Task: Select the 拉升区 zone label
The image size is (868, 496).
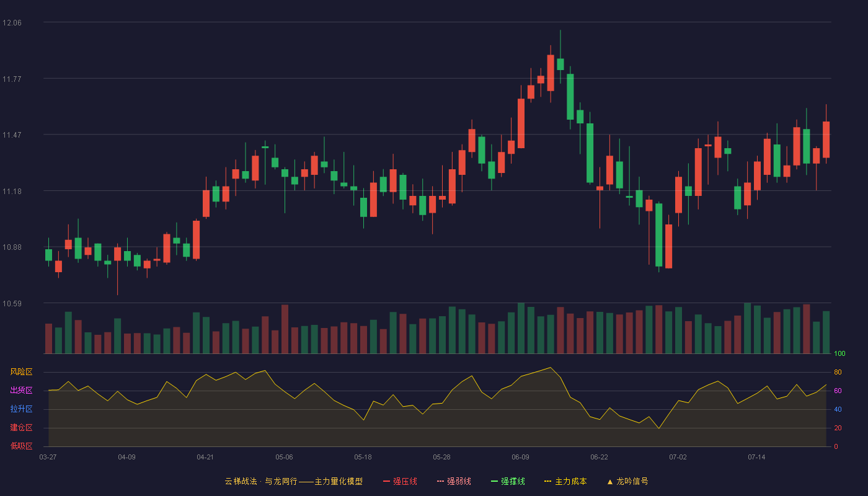Action: click(x=21, y=409)
